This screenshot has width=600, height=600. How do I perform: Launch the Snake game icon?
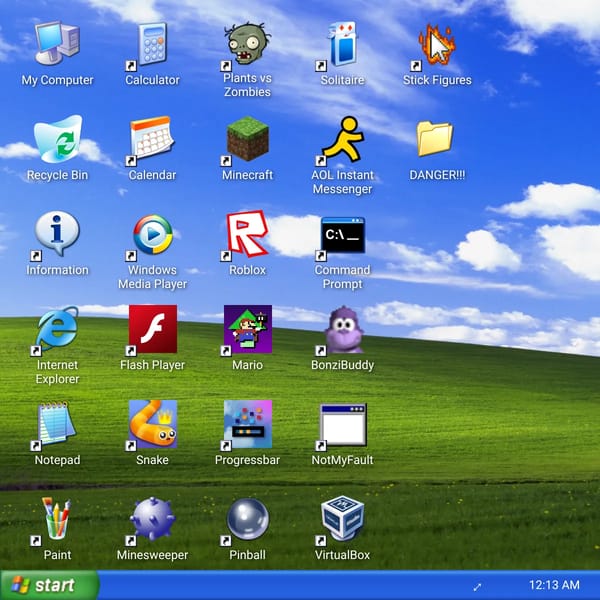pos(153,424)
